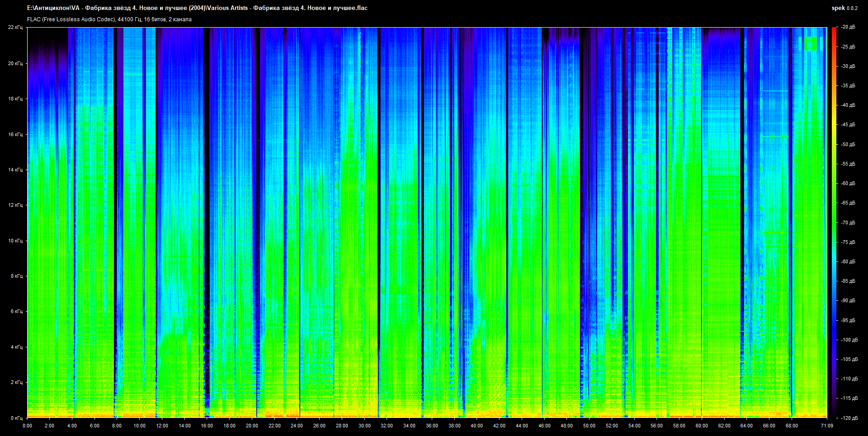The width and height of the screenshot is (868, 436).
Task: Click the 10 кГц frequency axis label
Action: pyautogui.click(x=15, y=241)
